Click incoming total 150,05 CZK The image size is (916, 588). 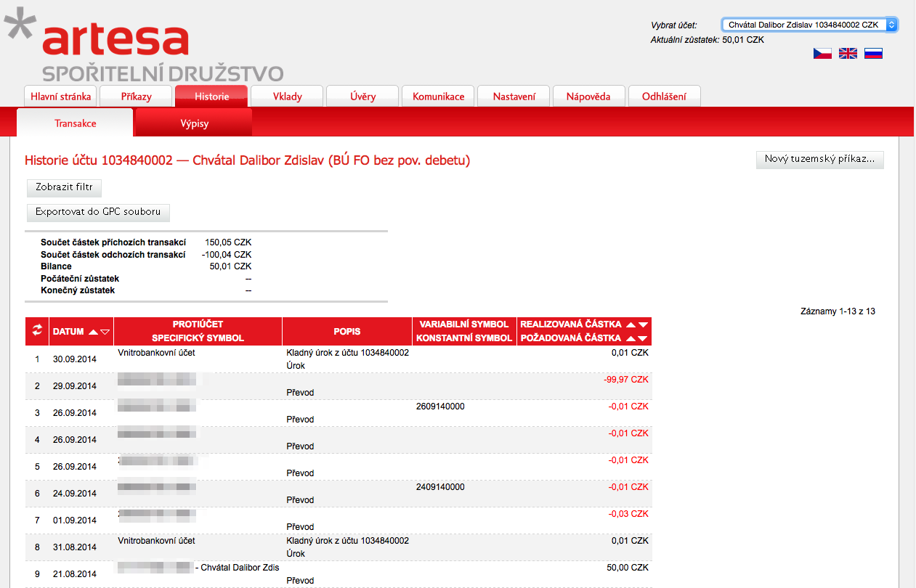[x=228, y=242]
